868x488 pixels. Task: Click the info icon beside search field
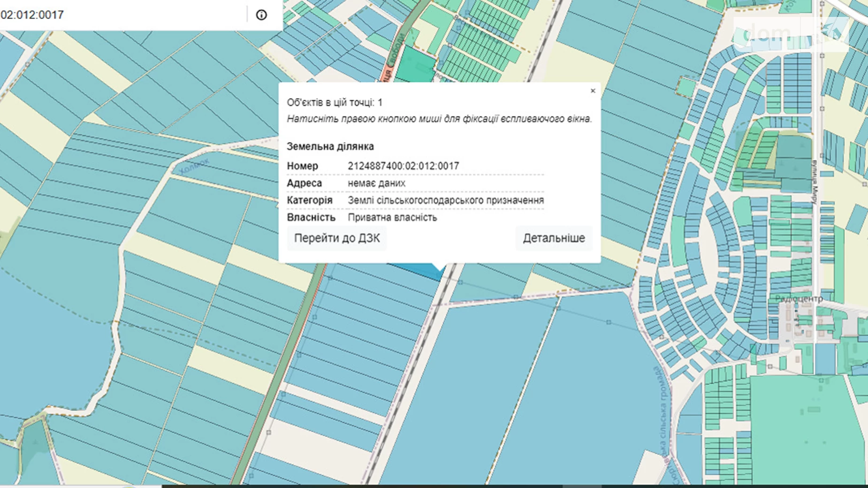(261, 15)
